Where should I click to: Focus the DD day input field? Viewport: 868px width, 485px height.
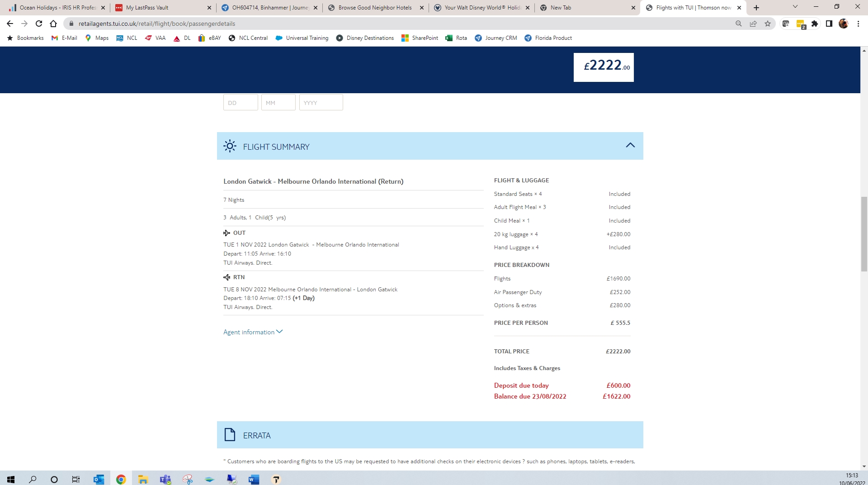click(241, 102)
